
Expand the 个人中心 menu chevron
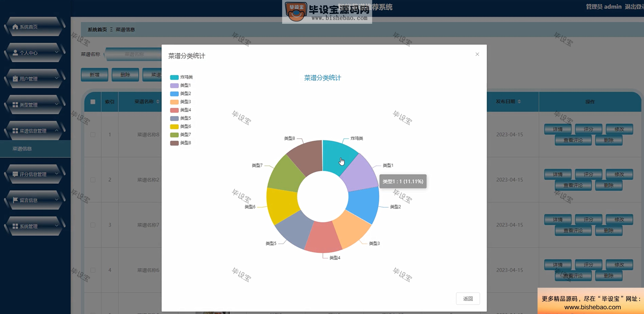[56, 52]
